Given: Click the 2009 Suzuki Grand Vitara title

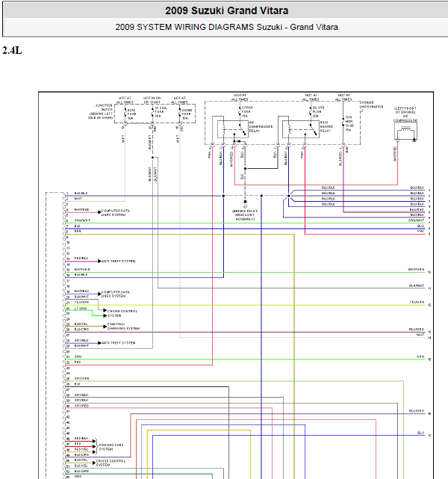Looking at the screenshot, I should click(x=227, y=10).
